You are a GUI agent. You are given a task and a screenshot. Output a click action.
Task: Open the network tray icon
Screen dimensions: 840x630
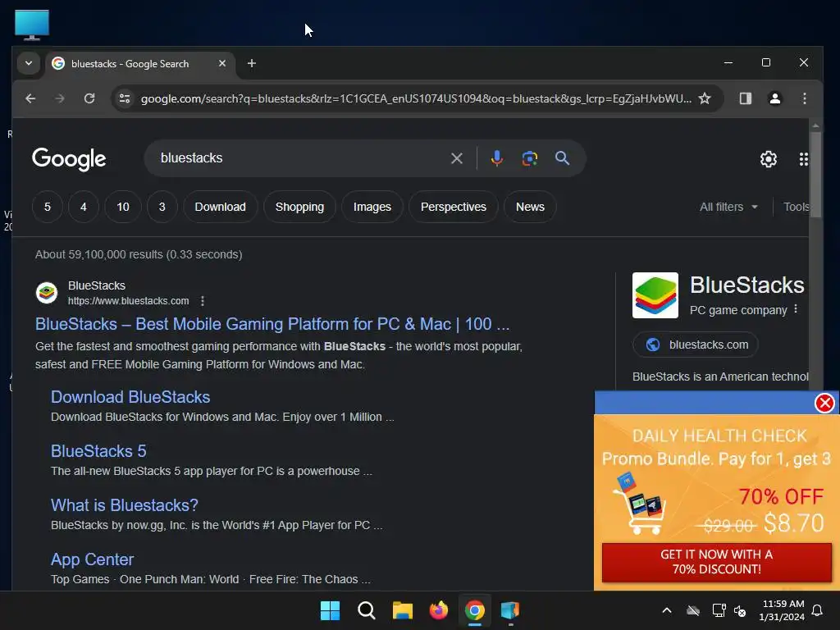pyautogui.click(x=719, y=610)
